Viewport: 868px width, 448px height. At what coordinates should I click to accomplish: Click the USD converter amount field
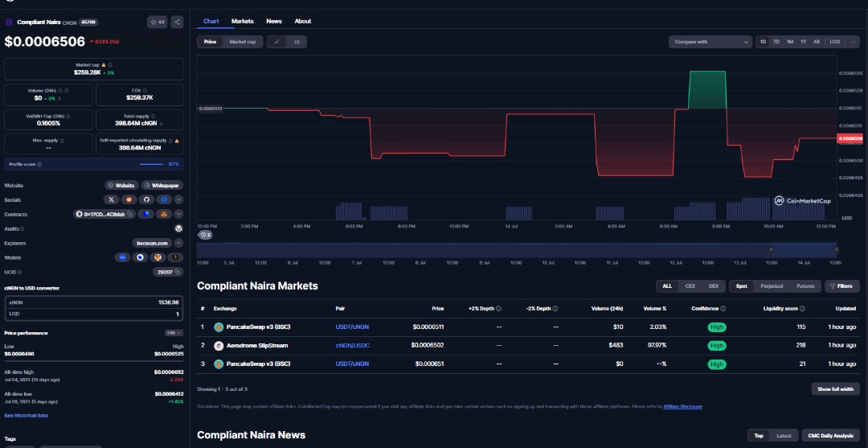(x=93, y=314)
